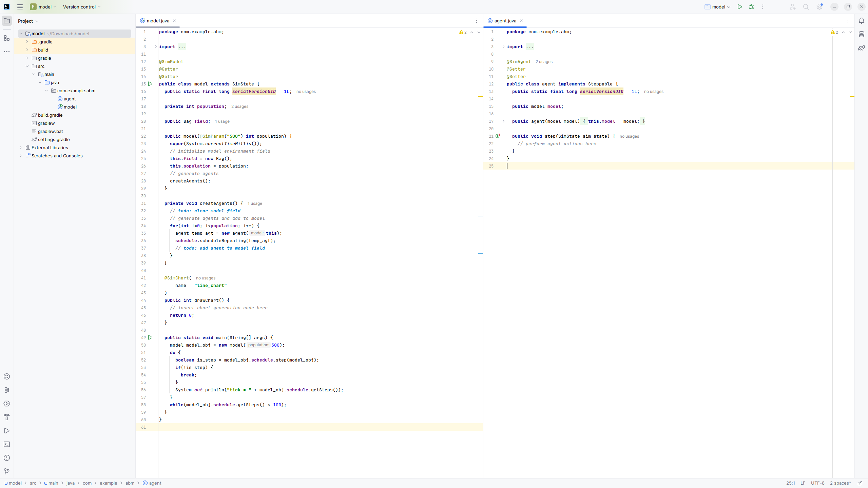This screenshot has width=868, height=488.
Task: Click run gutter icon at line 15
Action: 150,84
